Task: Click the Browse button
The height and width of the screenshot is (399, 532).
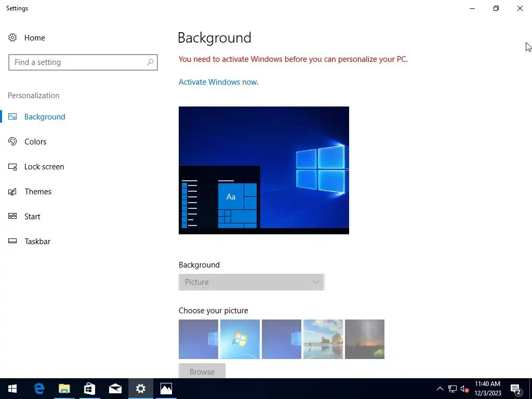Action: click(x=202, y=371)
